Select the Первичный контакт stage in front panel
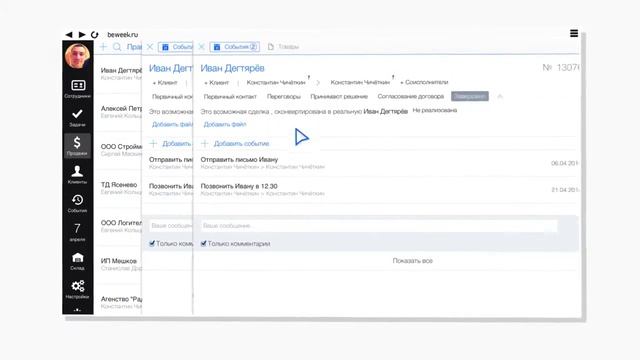 (x=230, y=96)
